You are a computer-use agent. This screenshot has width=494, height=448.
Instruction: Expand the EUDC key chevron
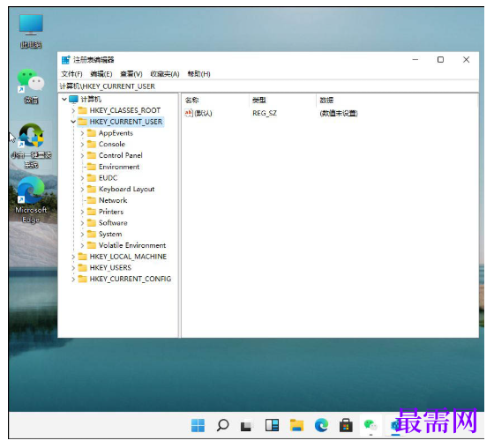pyautogui.click(x=82, y=178)
